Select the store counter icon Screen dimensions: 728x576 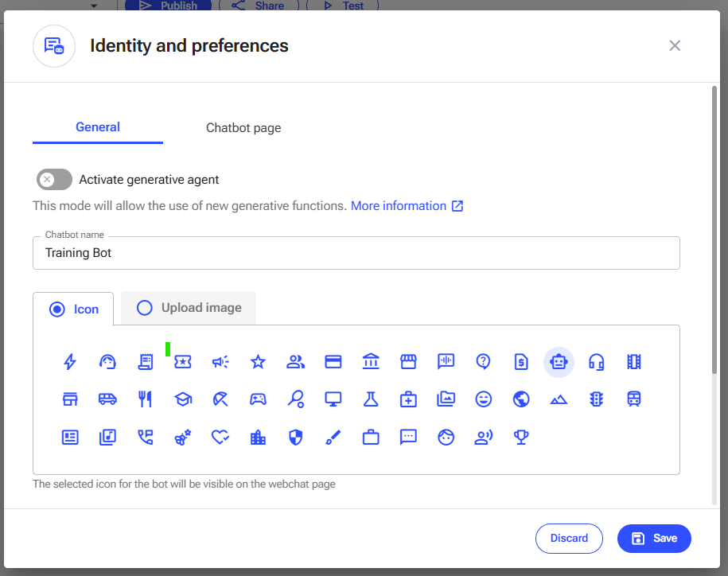point(70,399)
